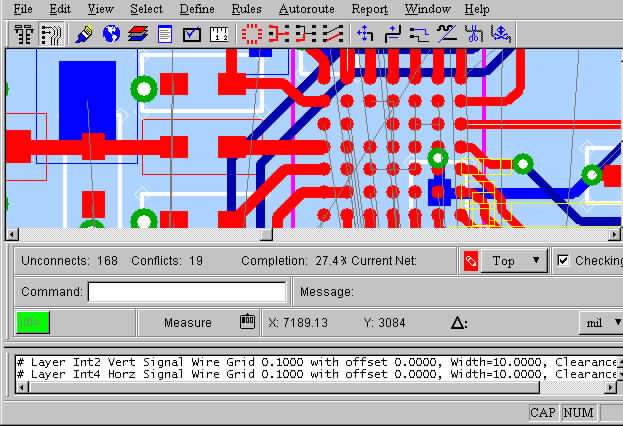Click the first routing-tree icon in toolbar
The width and height of the screenshot is (623, 426).
[24, 33]
